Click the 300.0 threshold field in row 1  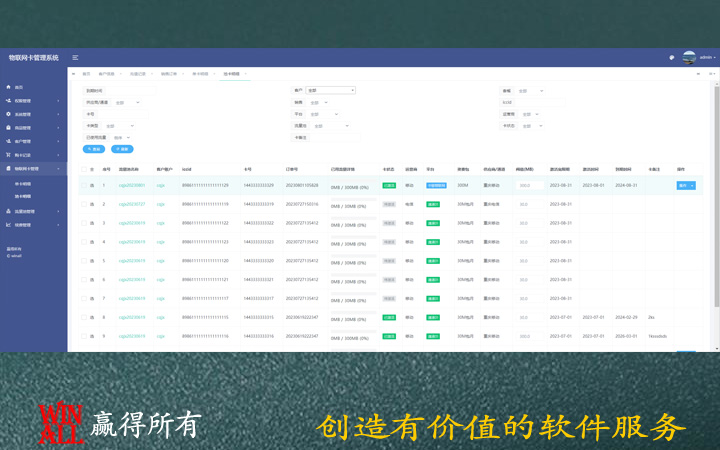click(x=530, y=186)
